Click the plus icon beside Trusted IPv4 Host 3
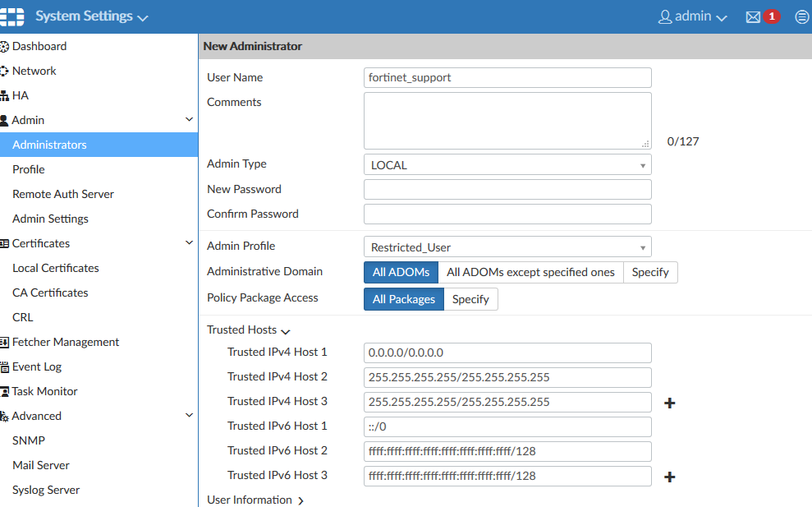The height and width of the screenshot is (507, 812). [x=669, y=403]
